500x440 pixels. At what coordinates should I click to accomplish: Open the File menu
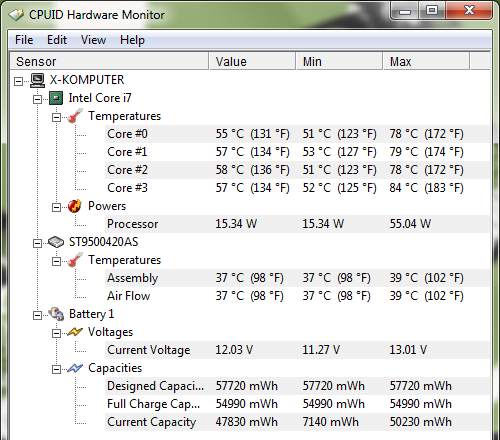point(24,40)
